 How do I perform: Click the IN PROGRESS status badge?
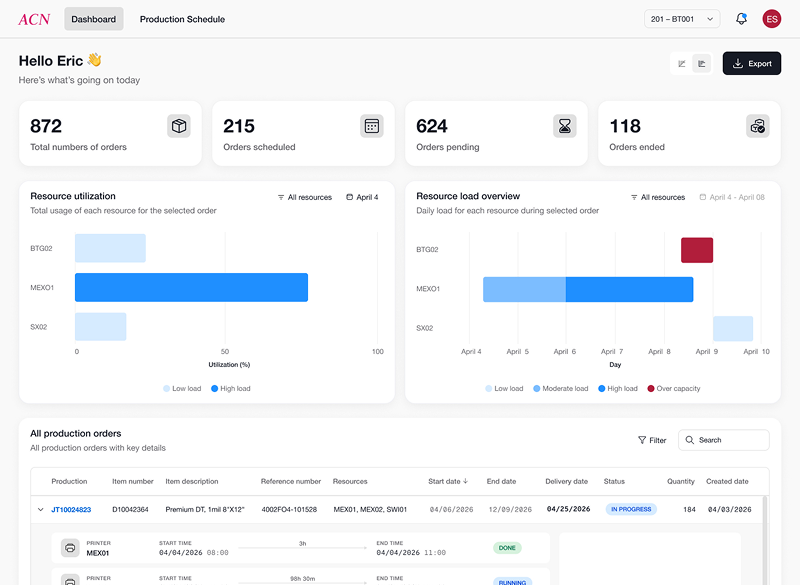coord(631,510)
